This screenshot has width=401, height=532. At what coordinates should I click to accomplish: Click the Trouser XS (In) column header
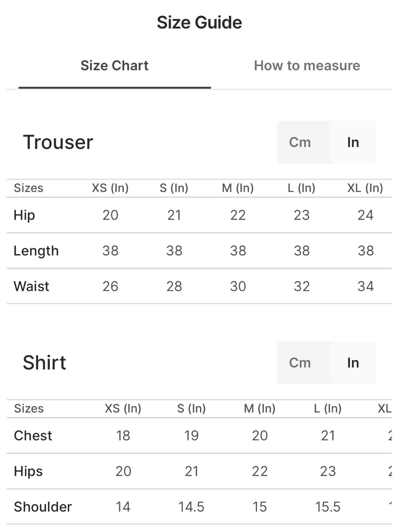pos(110,188)
